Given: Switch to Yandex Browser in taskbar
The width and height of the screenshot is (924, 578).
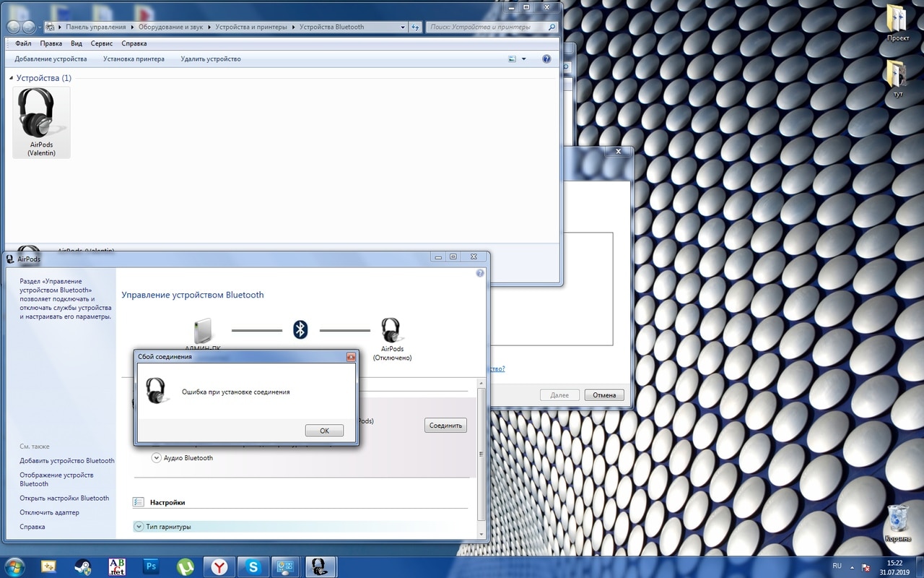Looking at the screenshot, I should [219, 566].
